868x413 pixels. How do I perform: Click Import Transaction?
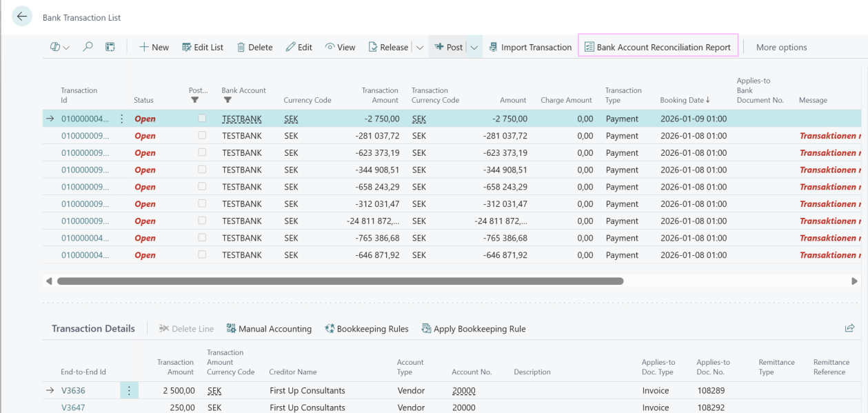(530, 47)
